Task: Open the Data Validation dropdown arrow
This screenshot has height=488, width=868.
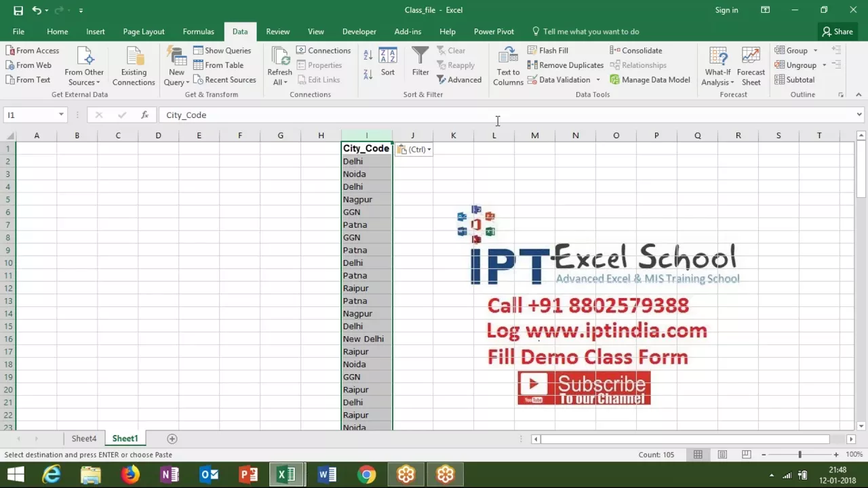Action: (598, 80)
